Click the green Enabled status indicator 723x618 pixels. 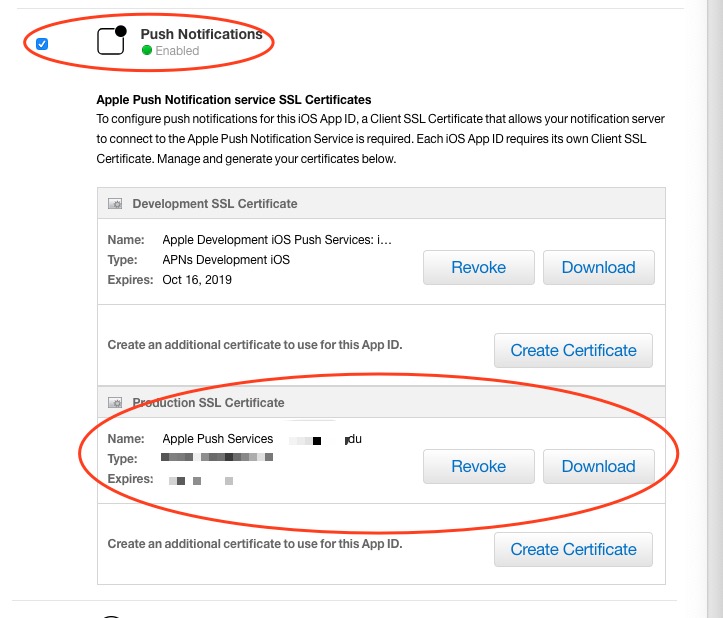(147, 50)
